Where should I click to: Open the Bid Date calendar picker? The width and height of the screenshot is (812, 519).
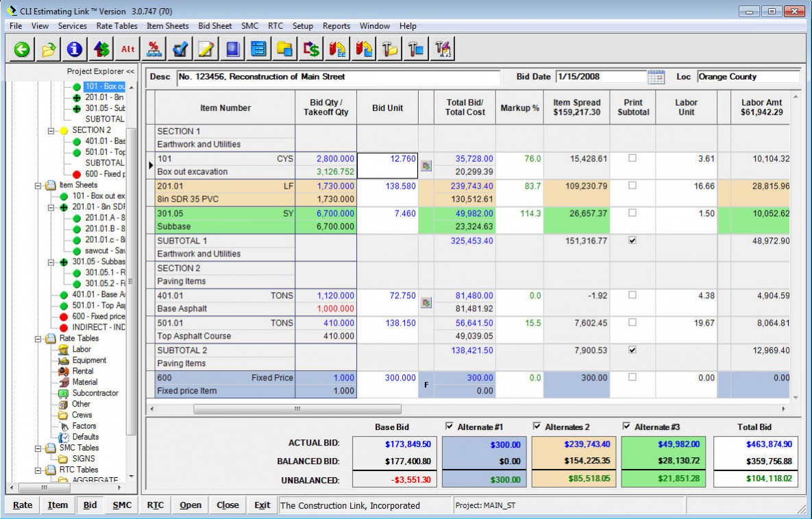[x=656, y=77]
